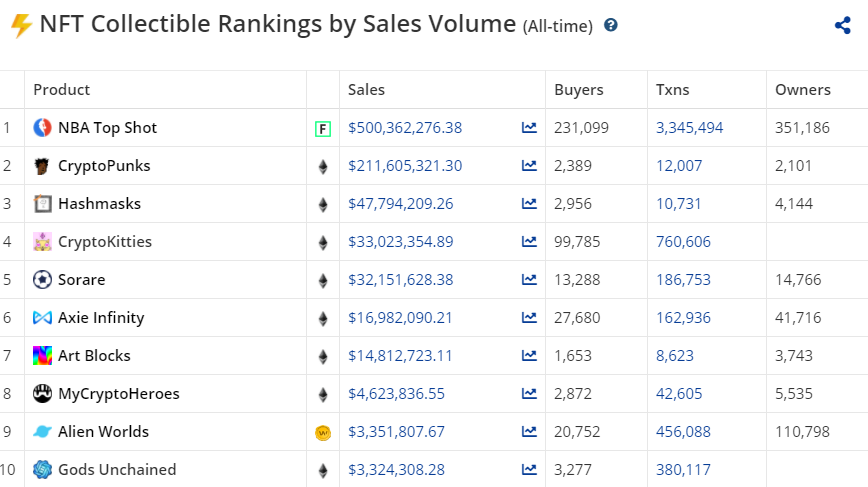Open the Alien Worlds product name
Image resolution: width=868 pixels, height=487 pixels.
(104, 432)
